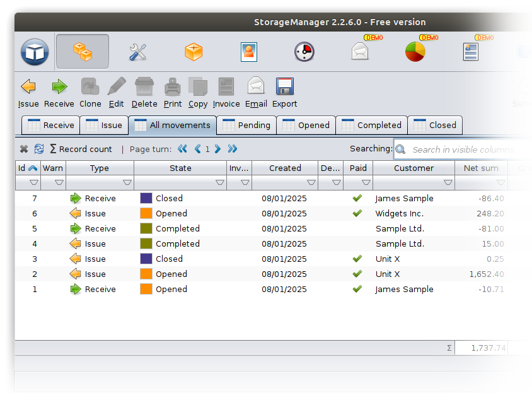Open the Paid column filter dropdown
This screenshot has width=532, height=393.
(366, 182)
